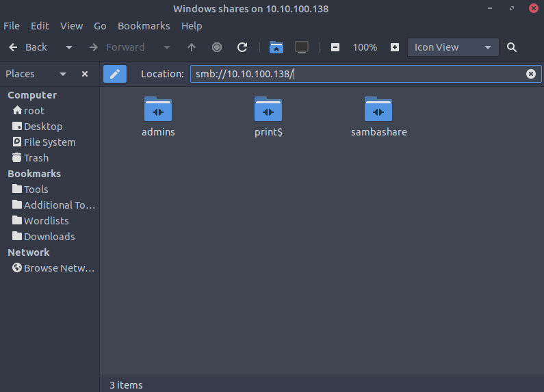544x392 pixels.
Task: Expand the Places sidebar dropdown
Action: coord(63,74)
